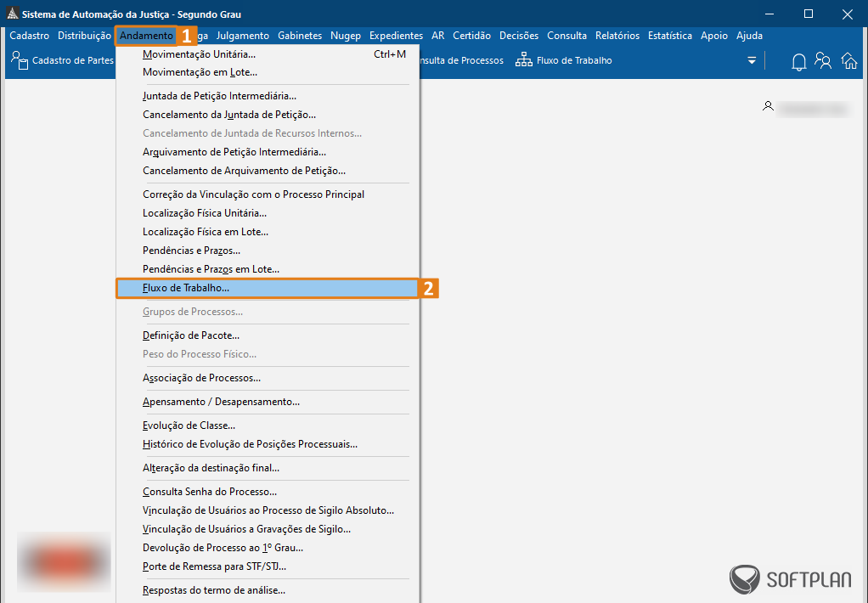Viewport: 868px width, 603px height.
Task: Choose Pendências e Prazos em Lote
Action: click(268, 270)
